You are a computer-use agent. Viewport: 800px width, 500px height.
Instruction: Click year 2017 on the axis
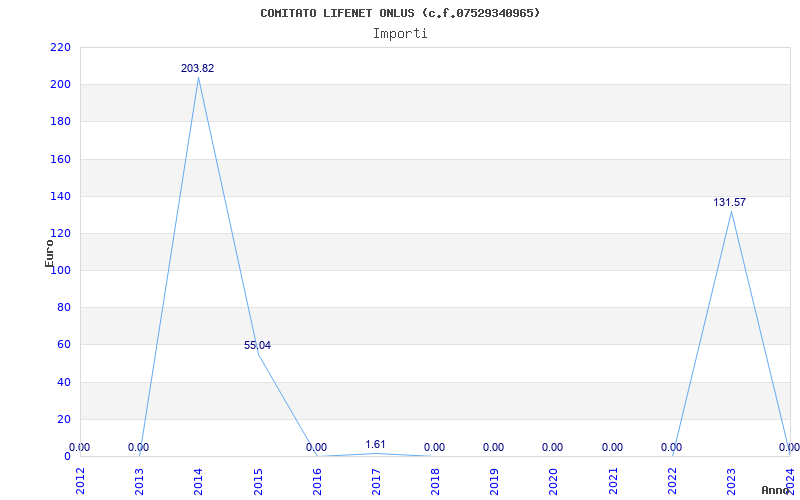(x=376, y=481)
